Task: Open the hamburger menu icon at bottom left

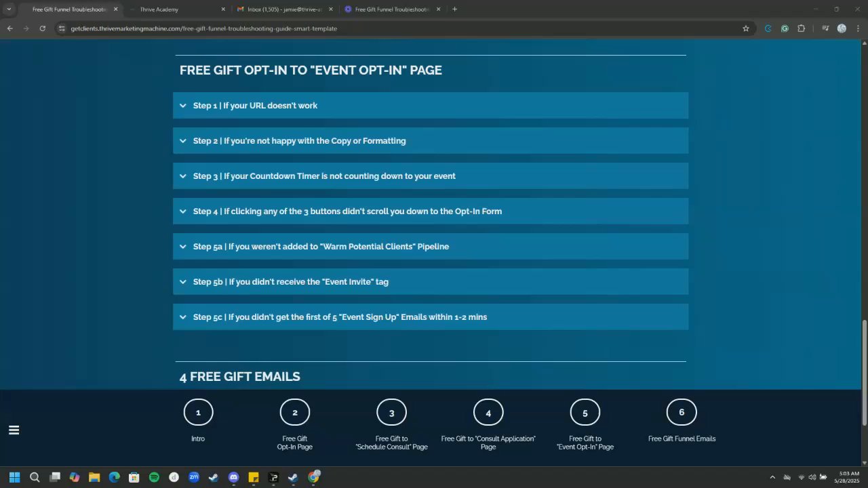Action: tap(14, 430)
